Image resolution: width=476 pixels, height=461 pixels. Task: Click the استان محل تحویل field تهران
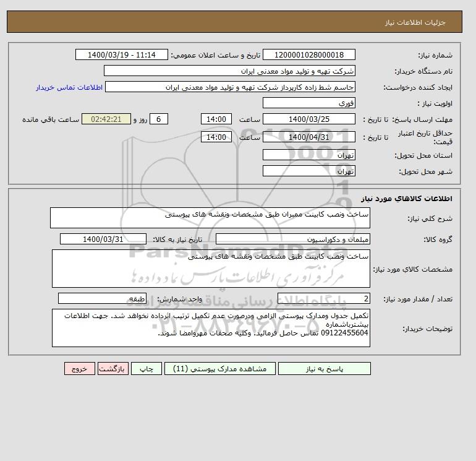pos(308,155)
